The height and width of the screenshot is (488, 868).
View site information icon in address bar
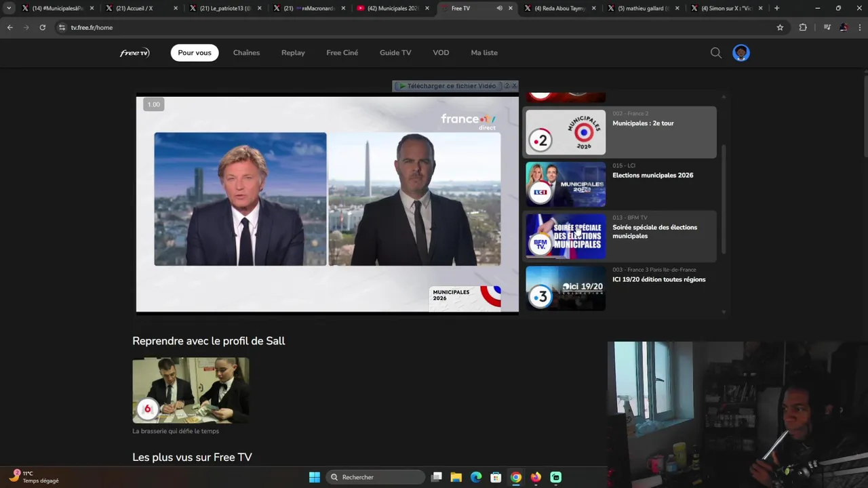(62, 27)
